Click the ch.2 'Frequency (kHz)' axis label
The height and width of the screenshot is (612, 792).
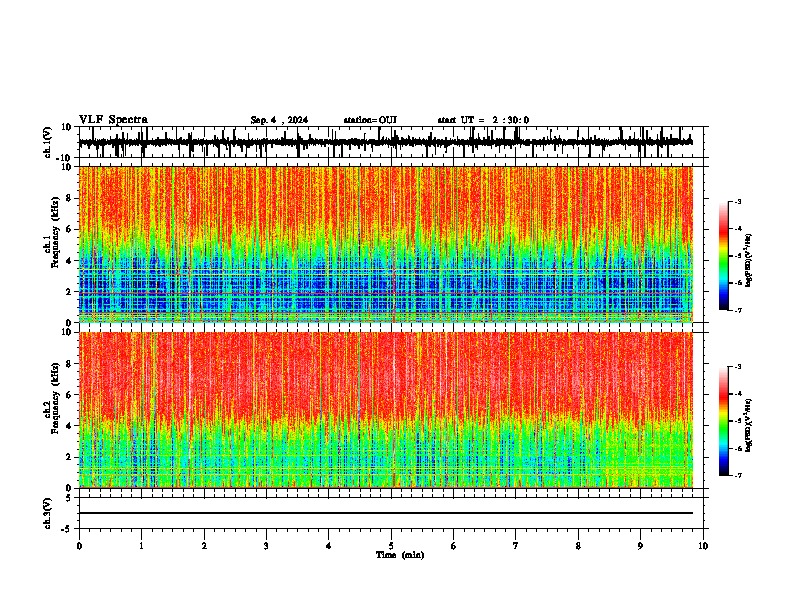[x=55, y=398]
